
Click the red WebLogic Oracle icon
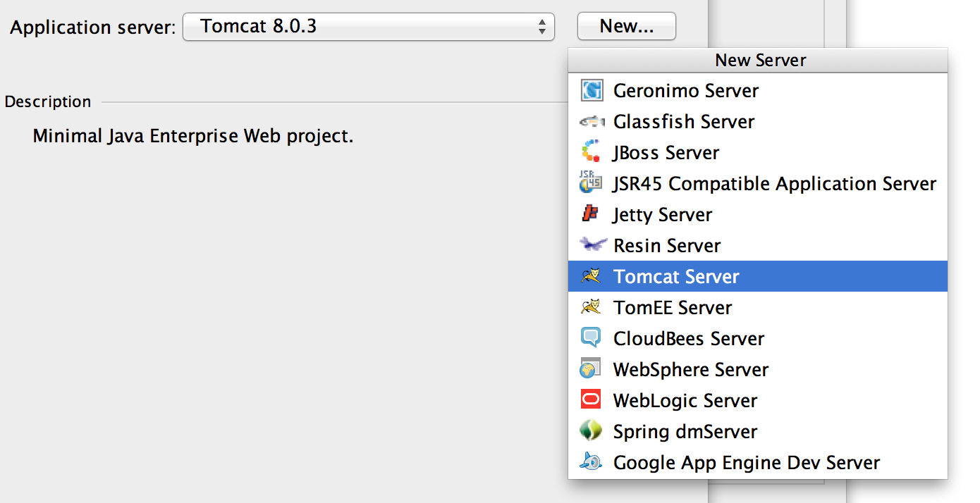[x=591, y=400]
